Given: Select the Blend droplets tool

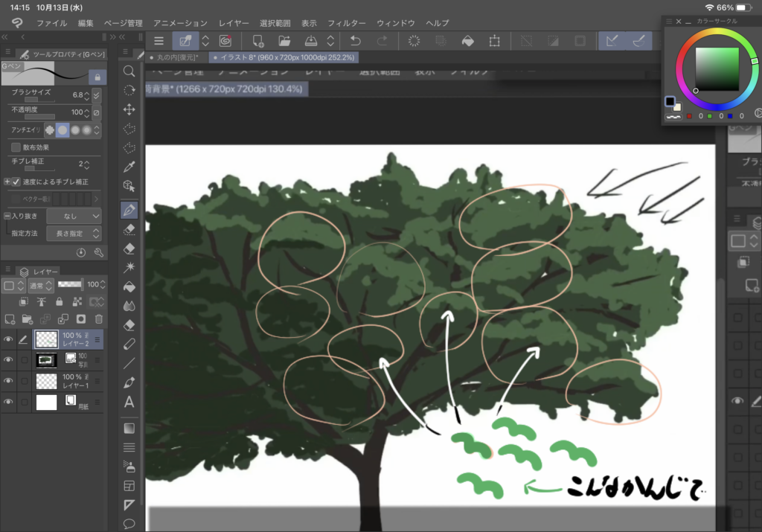Looking at the screenshot, I should (129, 306).
